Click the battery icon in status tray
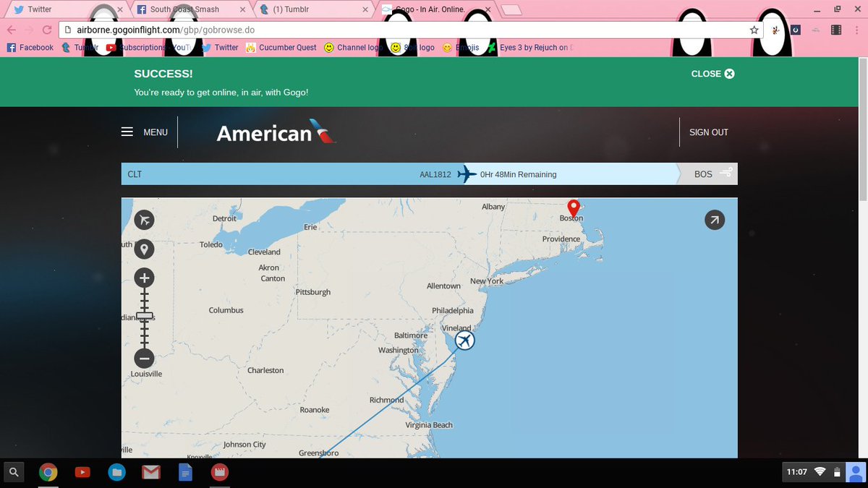The image size is (868, 488). coord(837,472)
